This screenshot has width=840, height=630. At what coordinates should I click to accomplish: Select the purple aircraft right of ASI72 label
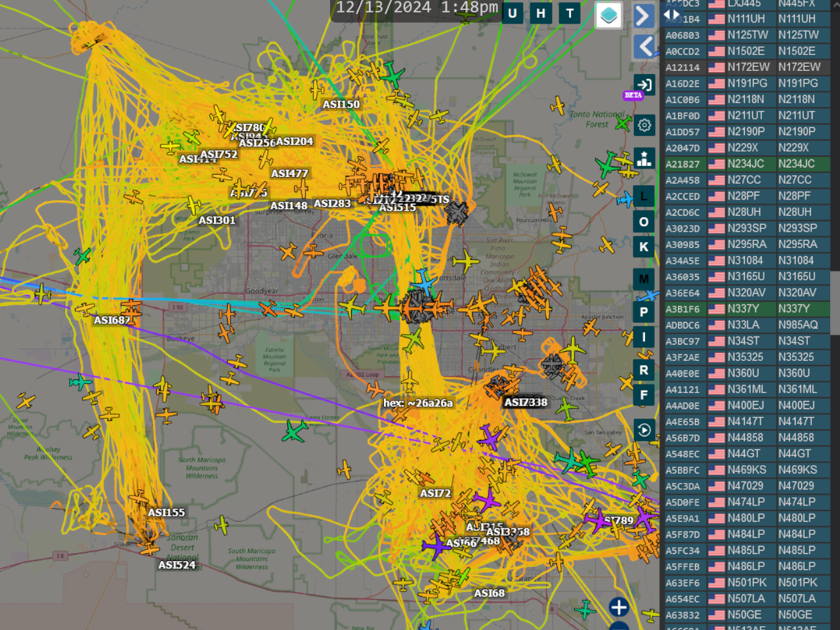point(488,500)
